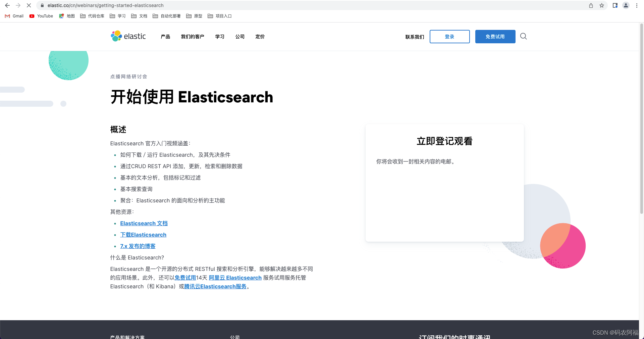Open the 下载Elasticsearch link
Image resolution: width=644 pixels, height=339 pixels.
pos(143,235)
